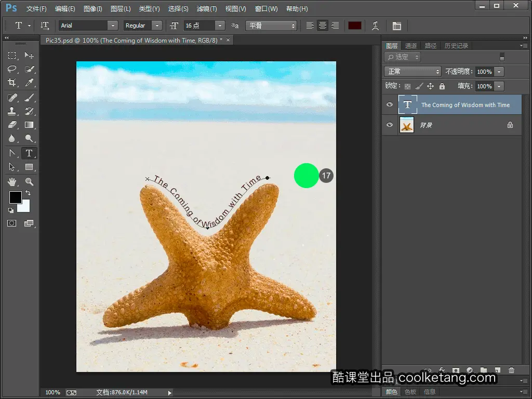Image resolution: width=532 pixels, height=399 pixels.
Task: Switch to the 通道 tab
Action: pos(411,46)
